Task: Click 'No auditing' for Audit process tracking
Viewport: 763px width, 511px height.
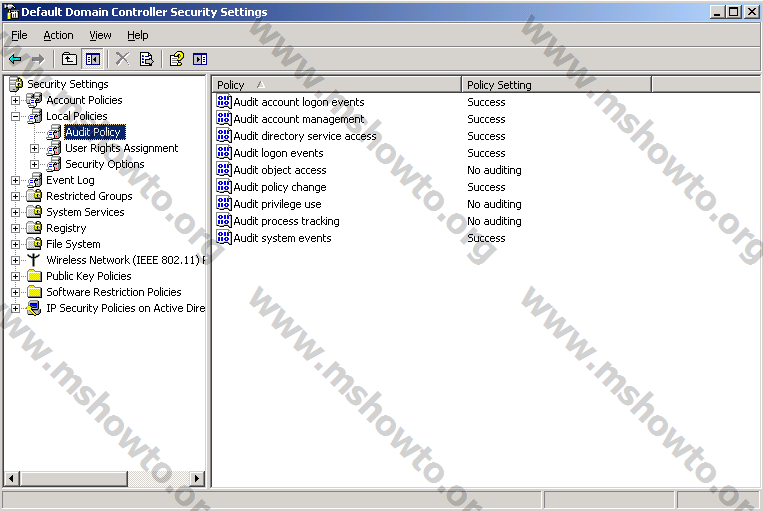Action: tap(494, 221)
